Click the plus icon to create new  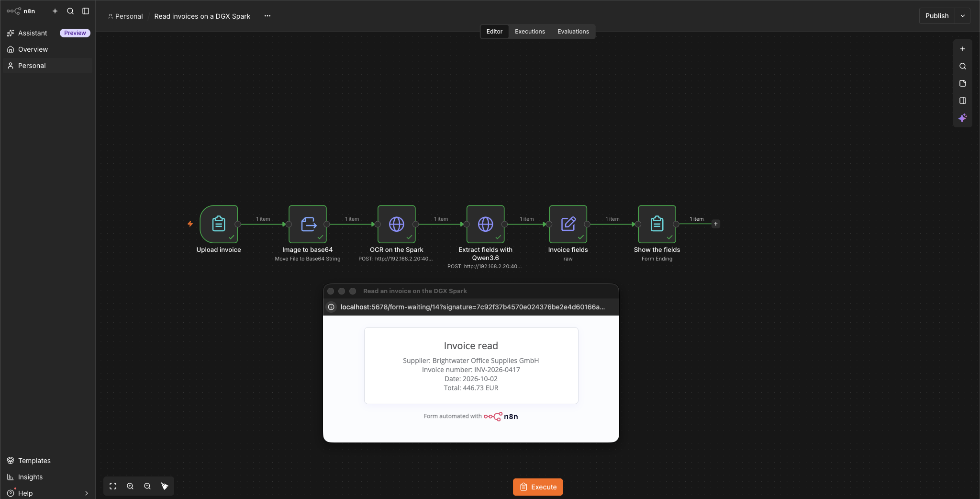tap(55, 11)
